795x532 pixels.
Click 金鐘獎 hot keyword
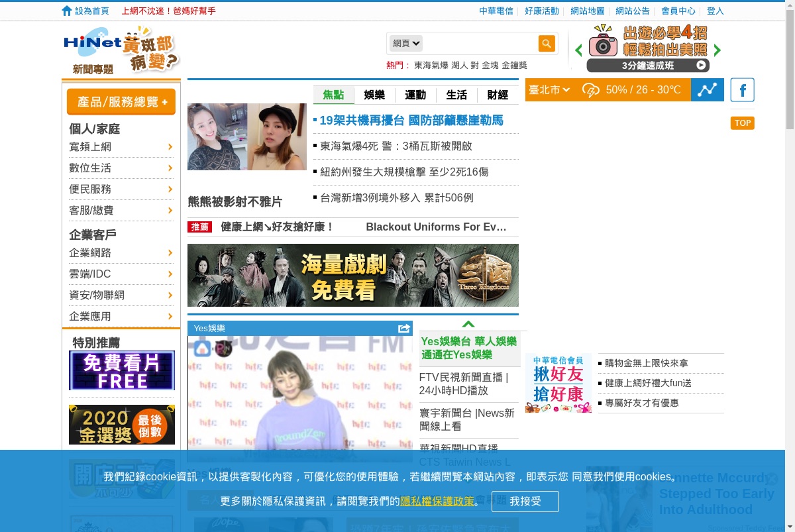[x=515, y=65]
